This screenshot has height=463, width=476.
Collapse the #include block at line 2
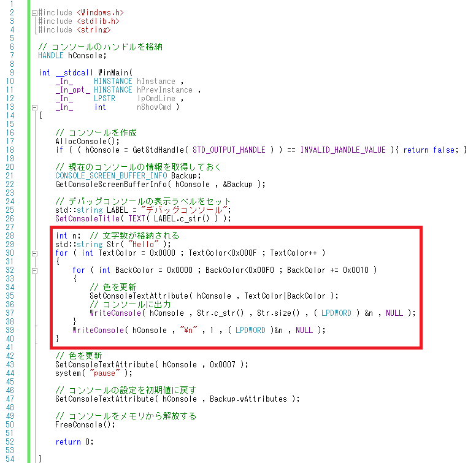[34, 13]
